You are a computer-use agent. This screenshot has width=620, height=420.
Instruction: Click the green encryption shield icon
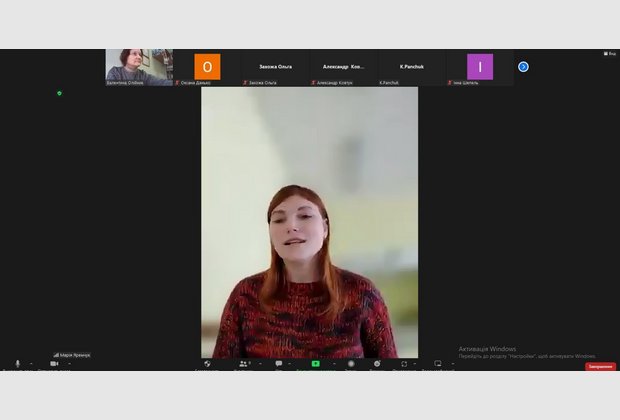pos(59,93)
